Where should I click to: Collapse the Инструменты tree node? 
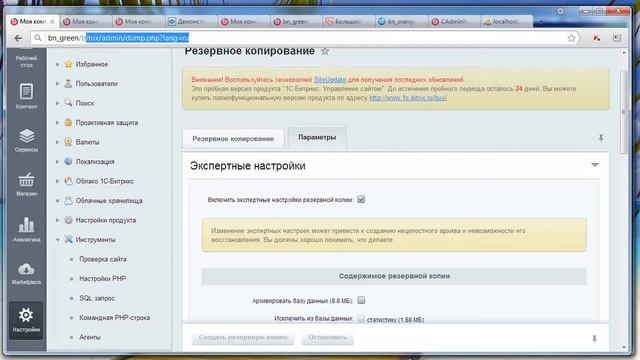(58, 240)
